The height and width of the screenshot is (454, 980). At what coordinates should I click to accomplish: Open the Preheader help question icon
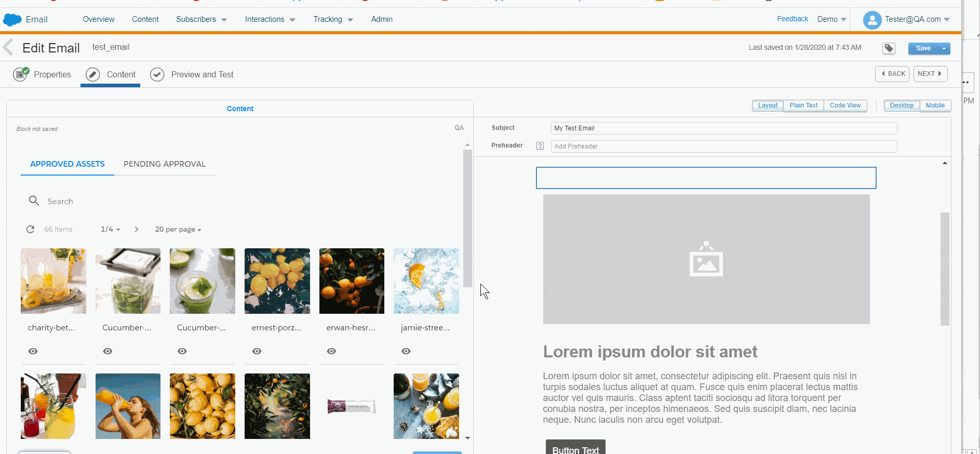click(x=540, y=146)
